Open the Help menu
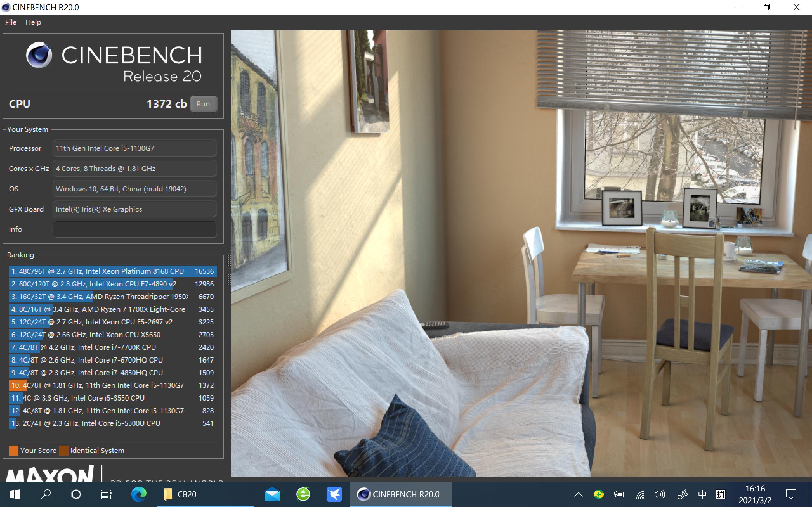This screenshot has width=812, height=507. coord(33,22)
